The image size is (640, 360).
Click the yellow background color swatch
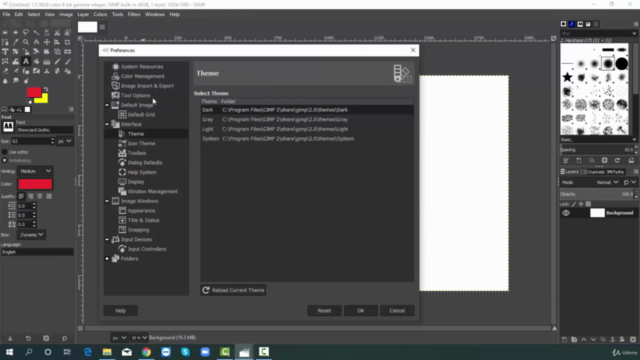(44, 99)
